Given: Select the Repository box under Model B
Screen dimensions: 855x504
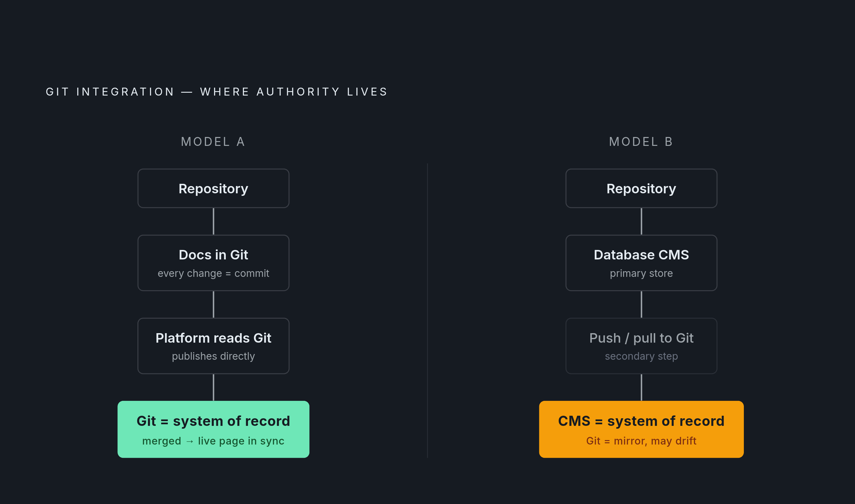Looking at the screenshot, I should click(x=641, y=189).
